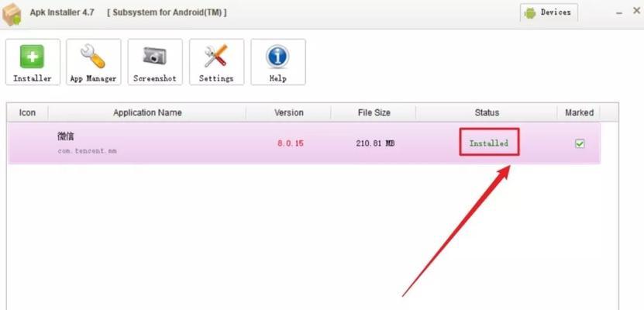Minimize the Apk Installer window
The height and width of the screenshot is (310, 644).
[619, 12]
